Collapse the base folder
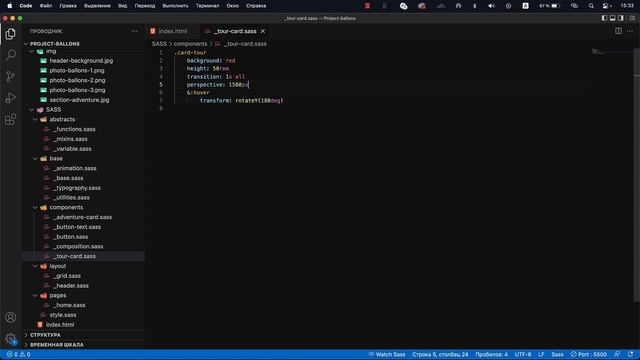Viewport: 640px width, 360px height. pyautogui.click(x=56, y=158)
